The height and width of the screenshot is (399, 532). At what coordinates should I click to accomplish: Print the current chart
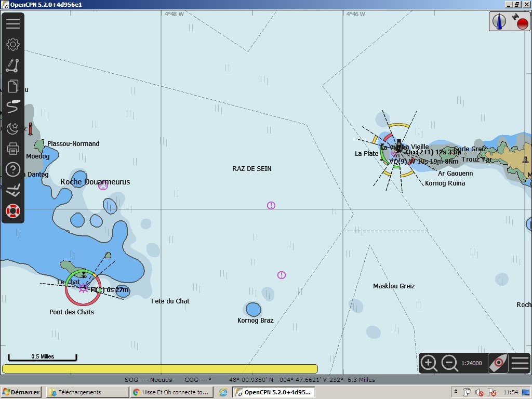pyautogui.click(x=13, y=149)
